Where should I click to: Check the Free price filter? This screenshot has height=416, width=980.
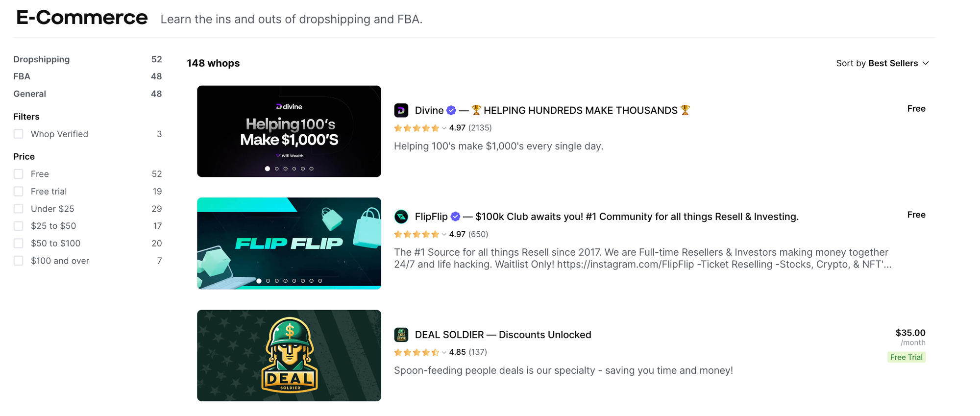pyautogui.click(x=19, y=174)
